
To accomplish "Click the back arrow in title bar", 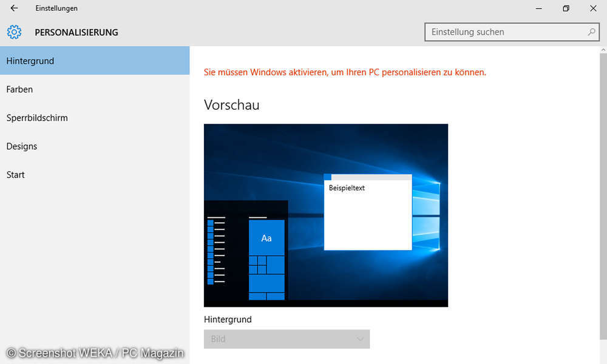I will pos(14,8).
